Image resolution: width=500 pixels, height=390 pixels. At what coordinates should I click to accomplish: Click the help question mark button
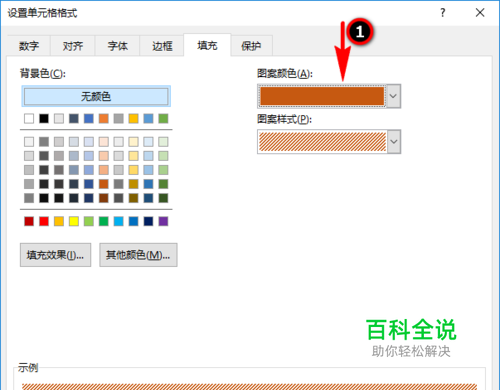(x=442, y=13)
